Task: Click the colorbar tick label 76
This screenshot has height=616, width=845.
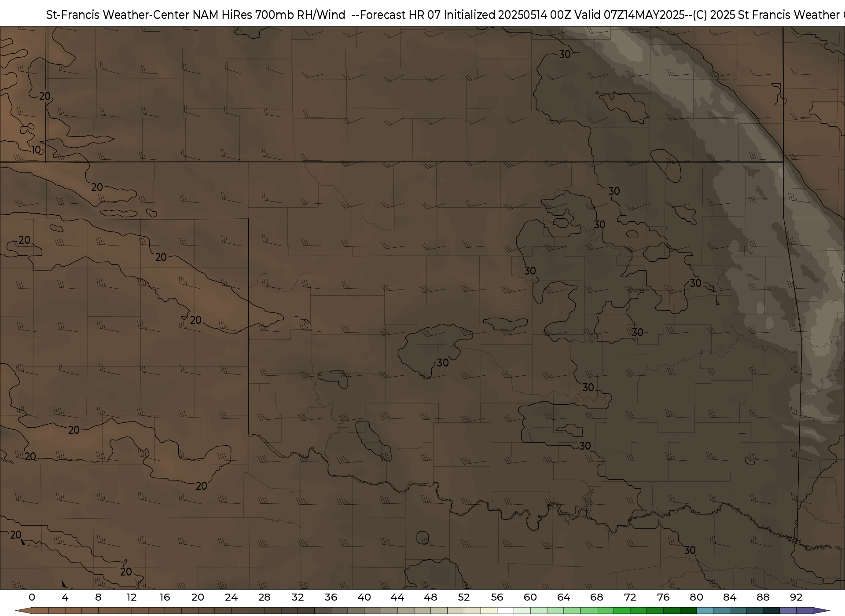Action: [663, 598]
